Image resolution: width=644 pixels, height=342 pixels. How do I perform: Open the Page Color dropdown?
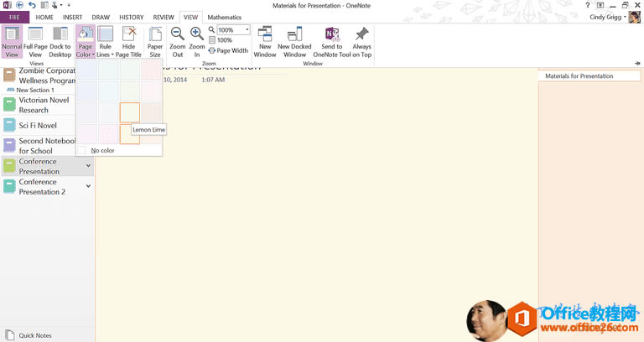[x=85, y=41]
